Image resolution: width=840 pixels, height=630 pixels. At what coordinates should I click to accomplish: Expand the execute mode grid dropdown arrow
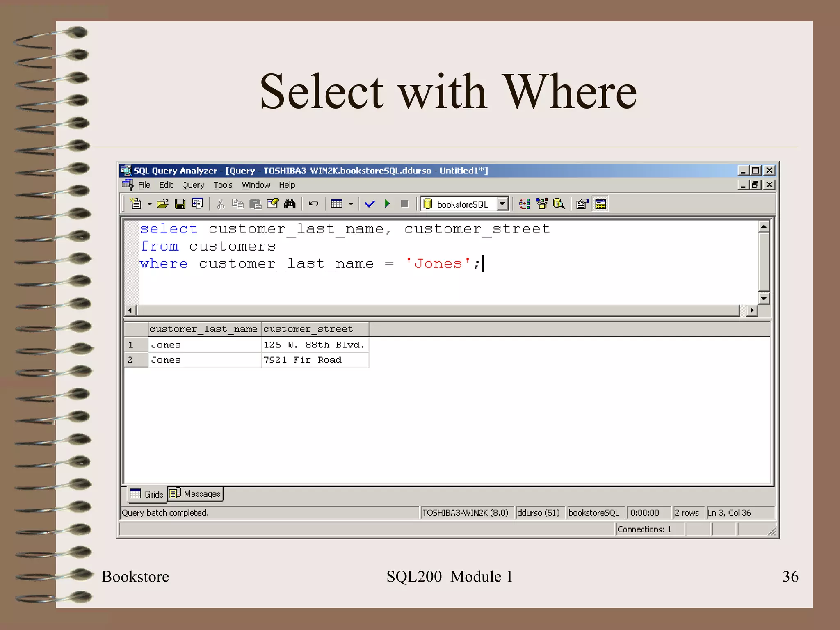click(351, 204)
